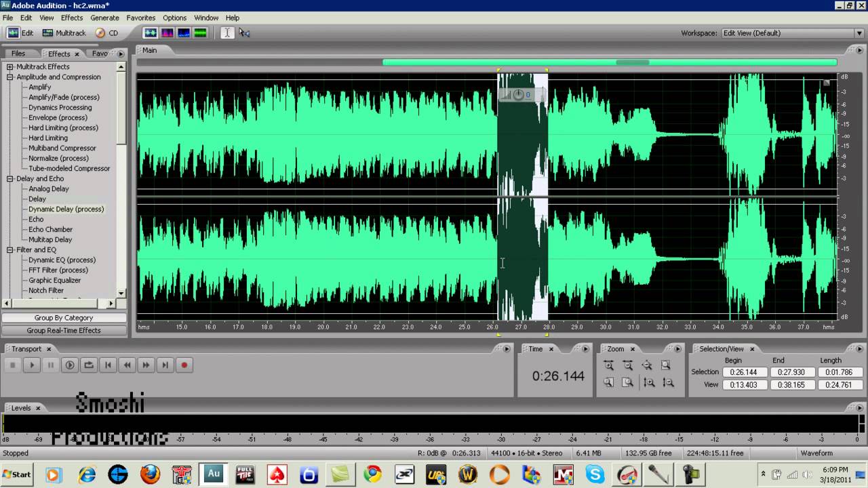This screenshot has height=488, width=868.
Task: Open the Favorites menu
Action: point(140,18)
